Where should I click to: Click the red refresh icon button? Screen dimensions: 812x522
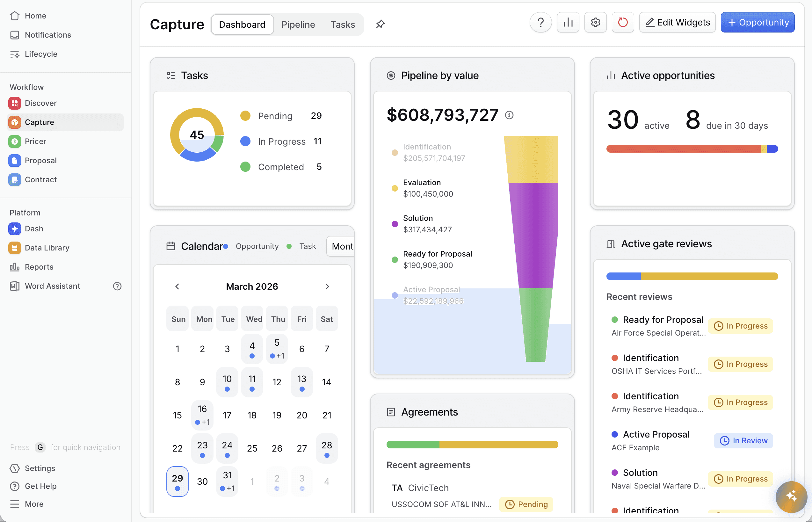pyautogui.click(x=623, y=23)
